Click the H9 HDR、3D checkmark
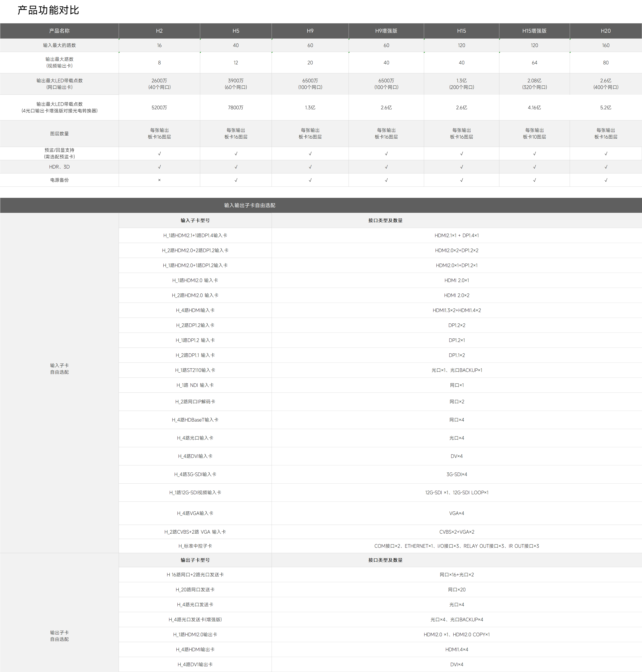 click(x=310, y=167)
